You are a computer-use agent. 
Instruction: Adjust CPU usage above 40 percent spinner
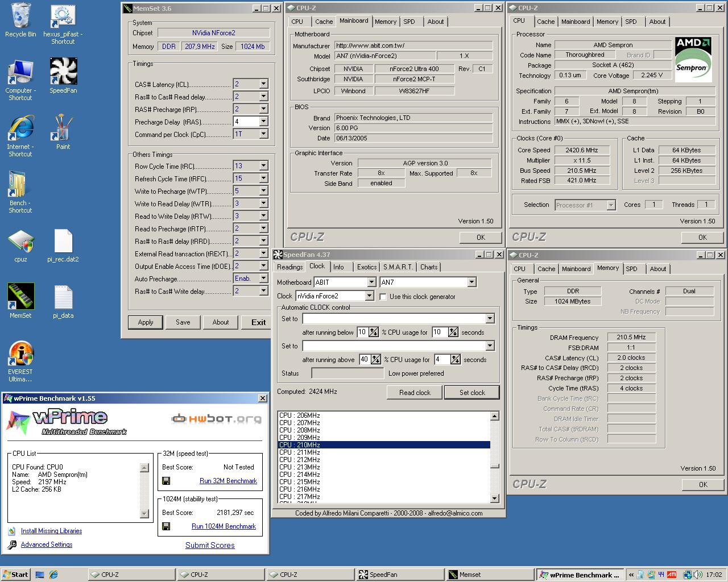tap(376, 360)
